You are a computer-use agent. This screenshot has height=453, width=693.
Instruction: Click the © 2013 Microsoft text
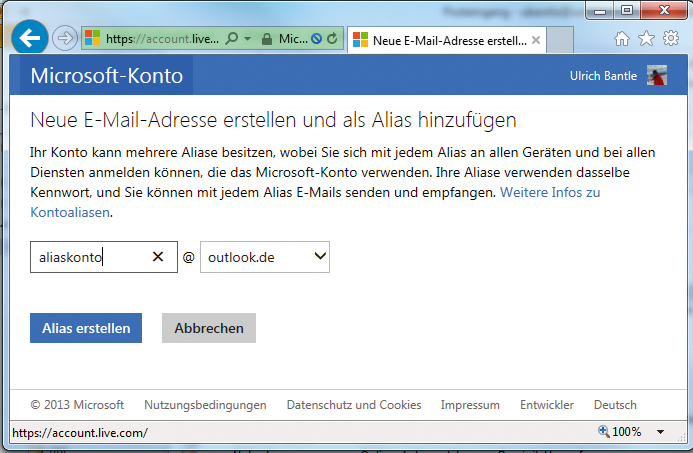(77, 405)
